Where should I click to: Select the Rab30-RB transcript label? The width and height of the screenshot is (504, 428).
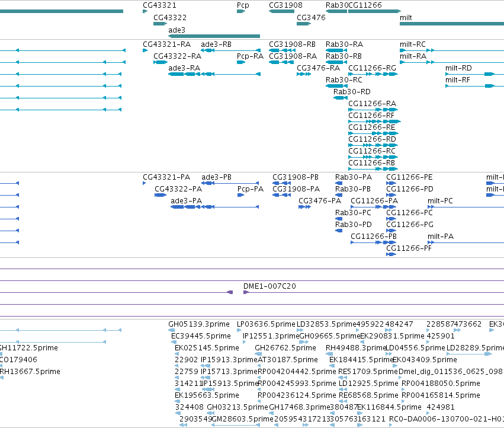344,56
